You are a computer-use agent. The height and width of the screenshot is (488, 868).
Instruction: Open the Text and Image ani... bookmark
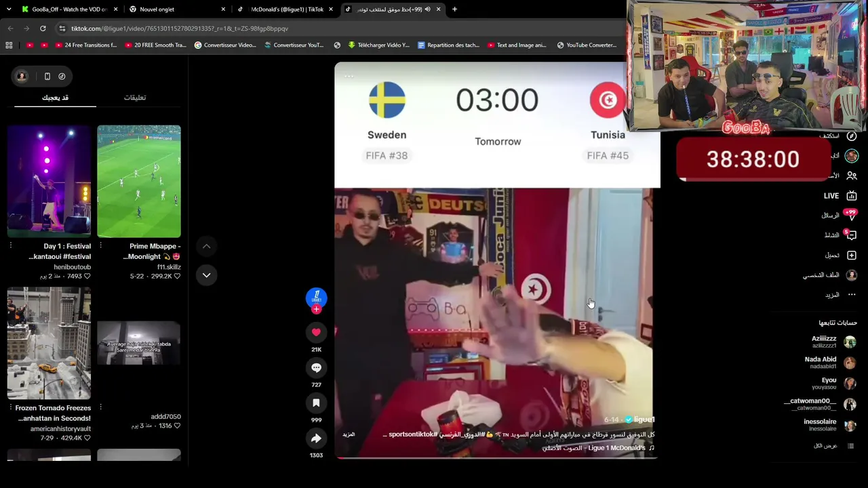tap(517, 45)
